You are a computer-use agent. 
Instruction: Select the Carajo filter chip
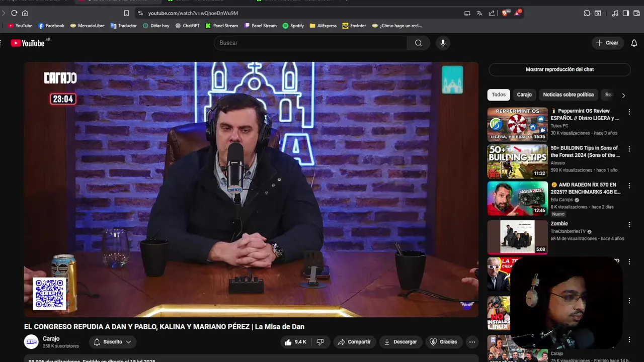point(524,95)
